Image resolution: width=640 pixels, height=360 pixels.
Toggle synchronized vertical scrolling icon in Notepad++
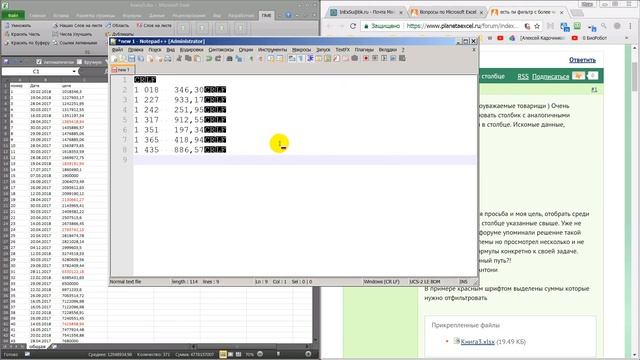(x=271, y=58)
